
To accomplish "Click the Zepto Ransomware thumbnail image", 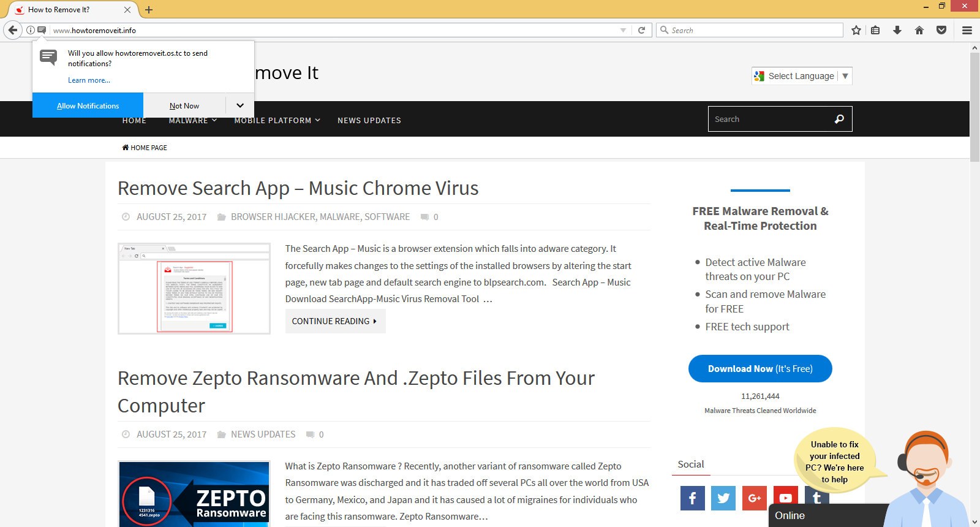I will [194, 494].
